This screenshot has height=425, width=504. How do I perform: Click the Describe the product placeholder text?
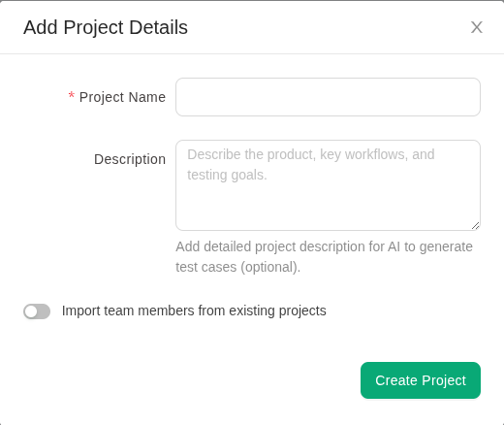point(311,154)
